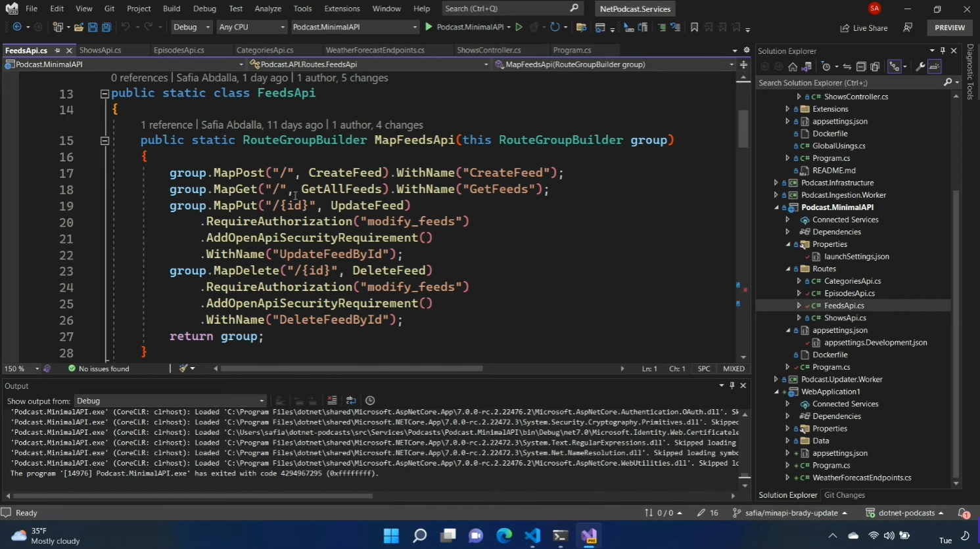The width and height of the screenshot is (980, 549).
Task: Start debugging Podcast.MinimalAPI with green play button
Action: (429, 27)
